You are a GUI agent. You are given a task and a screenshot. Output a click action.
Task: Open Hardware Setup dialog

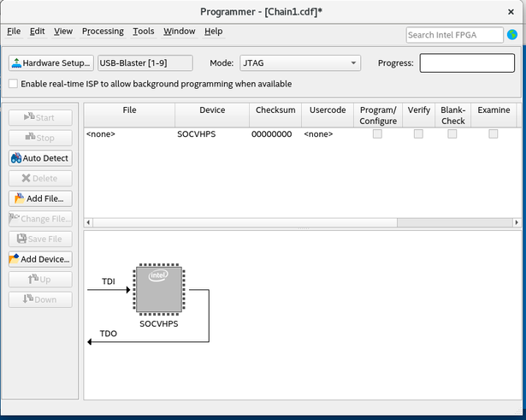(x=51, y=63)
